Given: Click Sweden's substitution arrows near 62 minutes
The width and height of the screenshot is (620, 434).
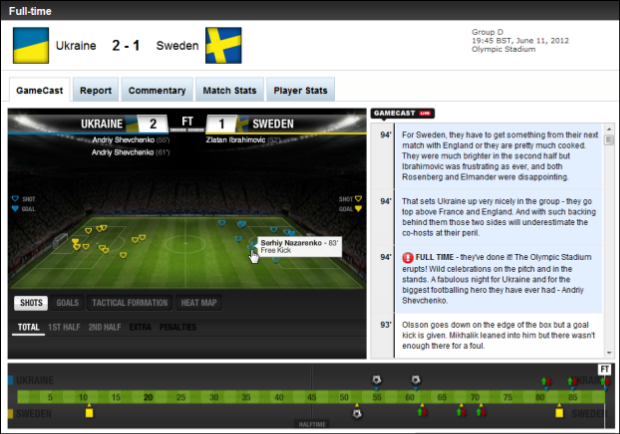Looking at the screenshot, I should pos(422,412).
